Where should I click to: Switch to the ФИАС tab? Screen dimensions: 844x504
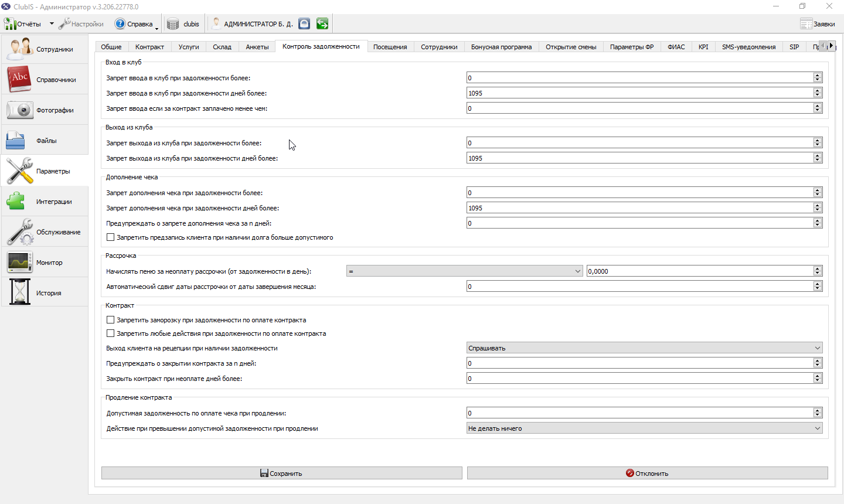coord(676,47)
